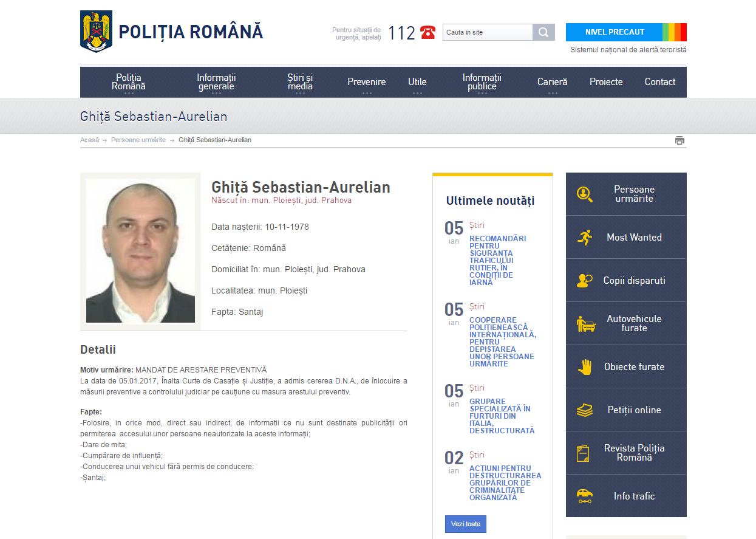Click the 'Domiciliat în' line
Screen dimensions: 756x539
pos(288,270)
